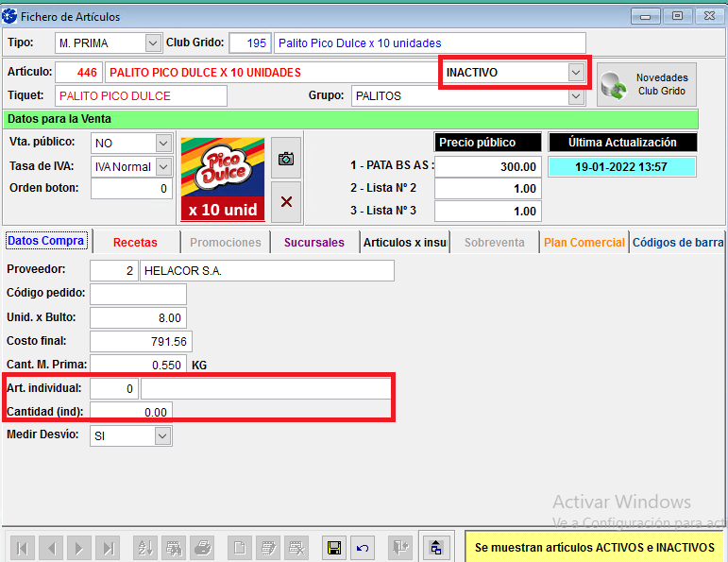Click the camera icon to capture image
Viewport: 728px width, 562px height.
(x=286, y=159)
